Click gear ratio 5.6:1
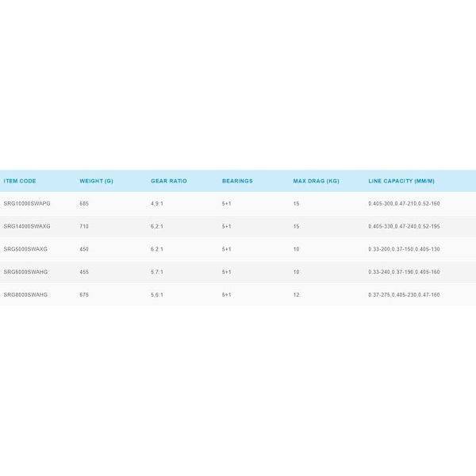 point(157,294)
